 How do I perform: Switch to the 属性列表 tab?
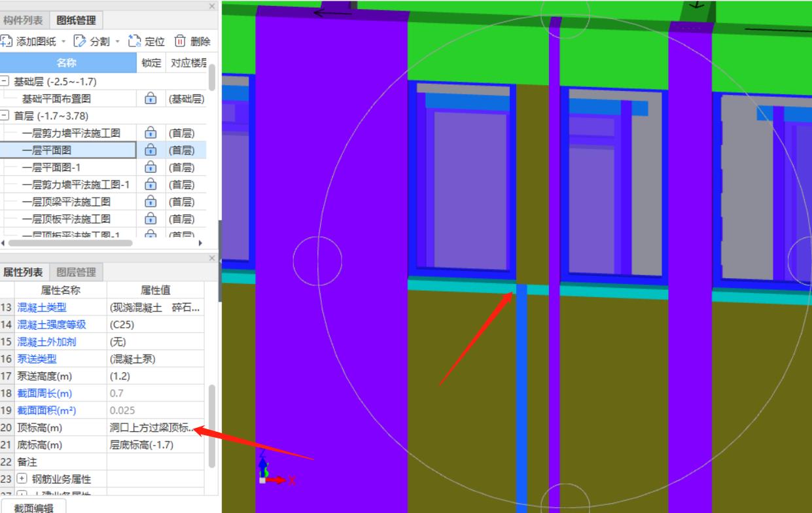point(23,272)
